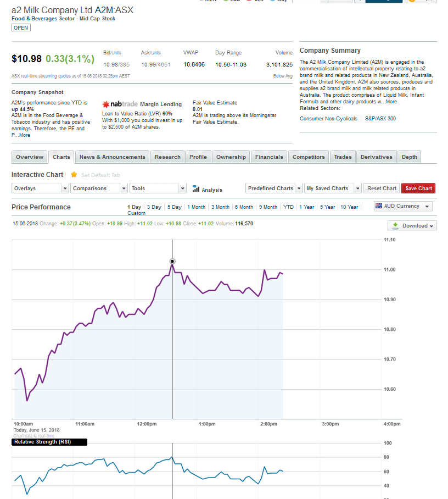The height and width of the screenshot is (499, 448).
Task: Open the Food & Beverages sector link
Action: click(35, 19)
